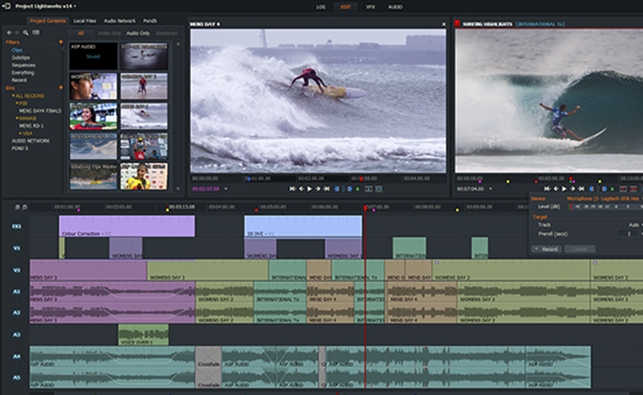This screenshot has width=643, height=395.
Task: Toggle the A1 audio track selector
Action: (16, 292)
